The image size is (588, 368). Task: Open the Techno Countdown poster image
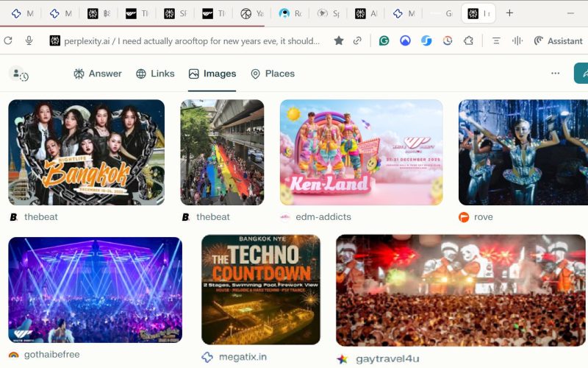coord(261,289)
